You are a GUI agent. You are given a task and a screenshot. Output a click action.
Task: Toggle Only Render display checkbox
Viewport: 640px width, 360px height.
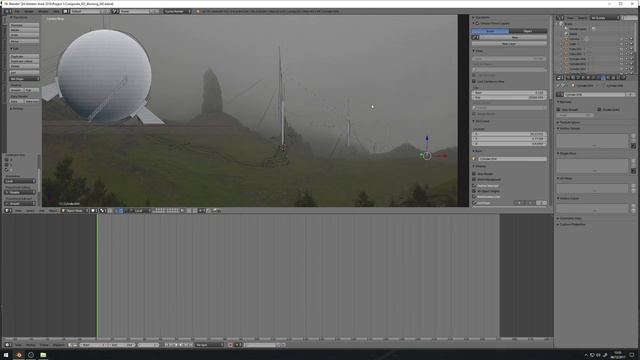coord(474,174)
